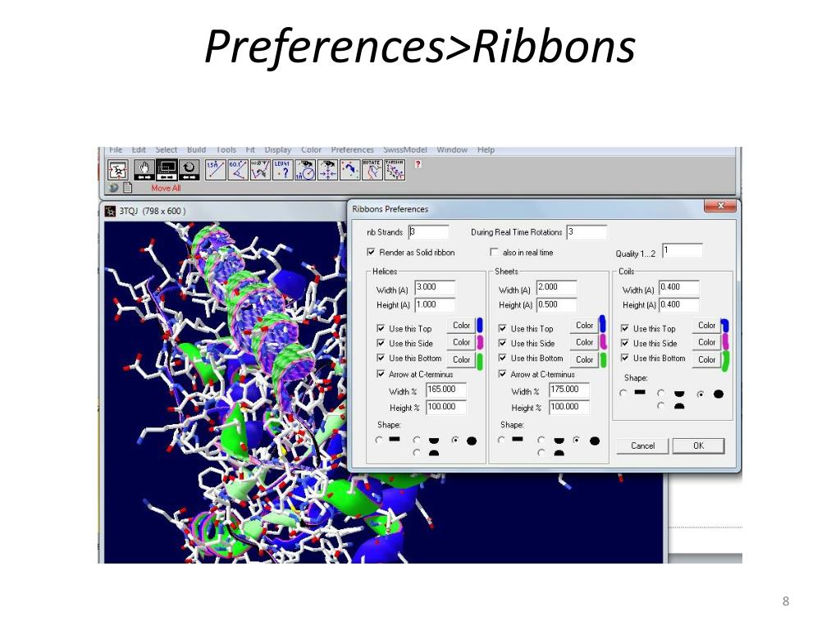Select flat rectangle shape radio for Sheets

(x=501, y=440)
